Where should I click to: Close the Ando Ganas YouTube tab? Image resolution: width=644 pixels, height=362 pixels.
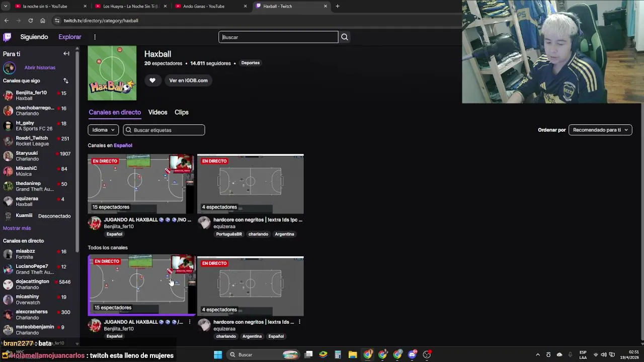tap(246, 6)
